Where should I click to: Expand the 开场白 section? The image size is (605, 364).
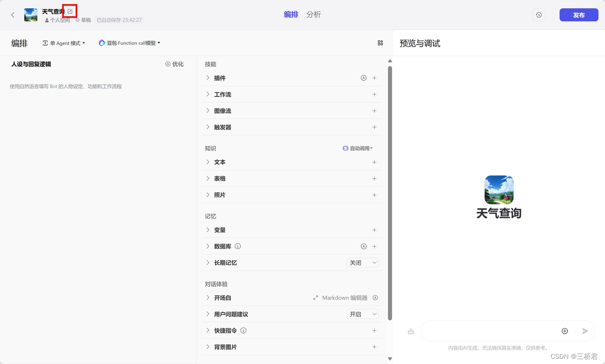point(208,298)
